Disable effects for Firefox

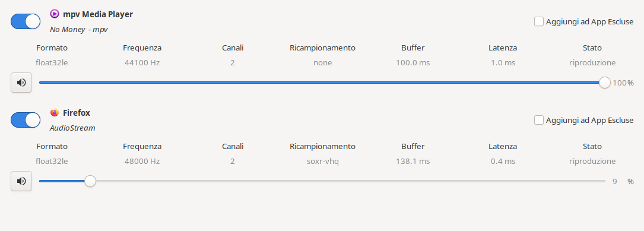click(x=26, y=120)
